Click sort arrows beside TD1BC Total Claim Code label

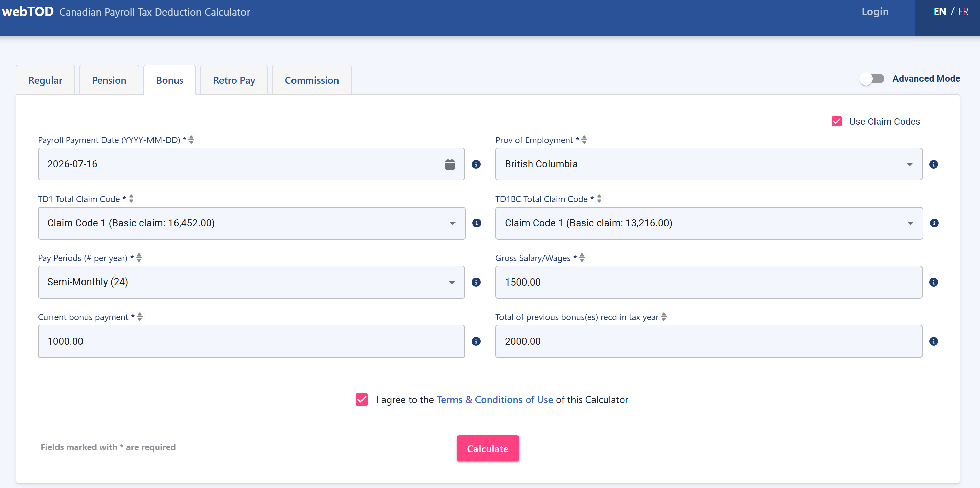point(599,199)
